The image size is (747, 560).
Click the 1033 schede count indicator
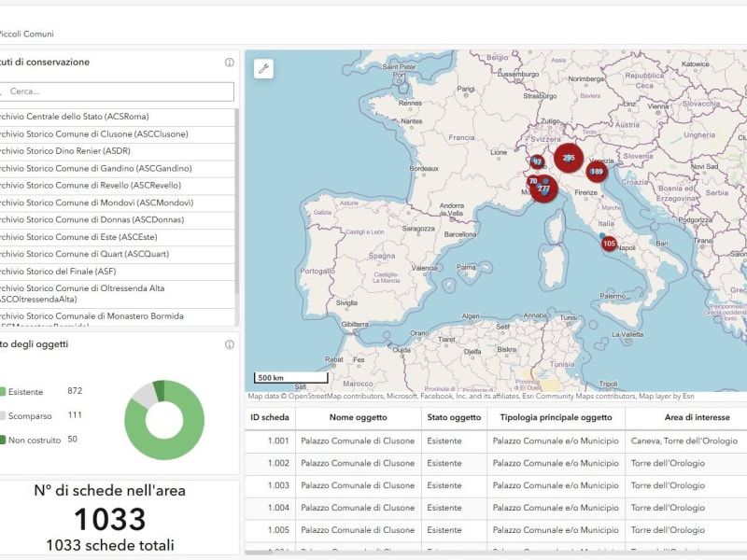110,519
